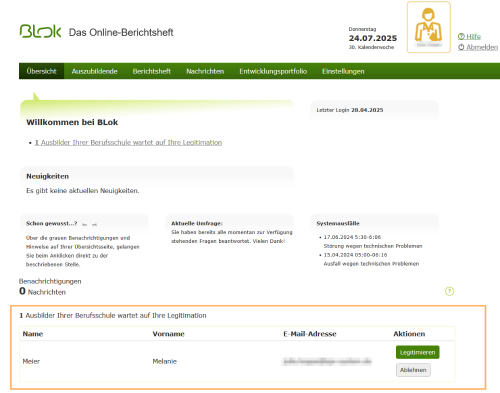Select the 15.04.2024 system outage entry

click(x=369, y=259)
